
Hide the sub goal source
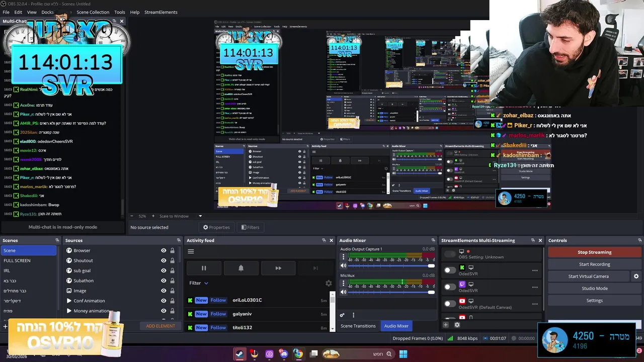(x=164, y=270)
